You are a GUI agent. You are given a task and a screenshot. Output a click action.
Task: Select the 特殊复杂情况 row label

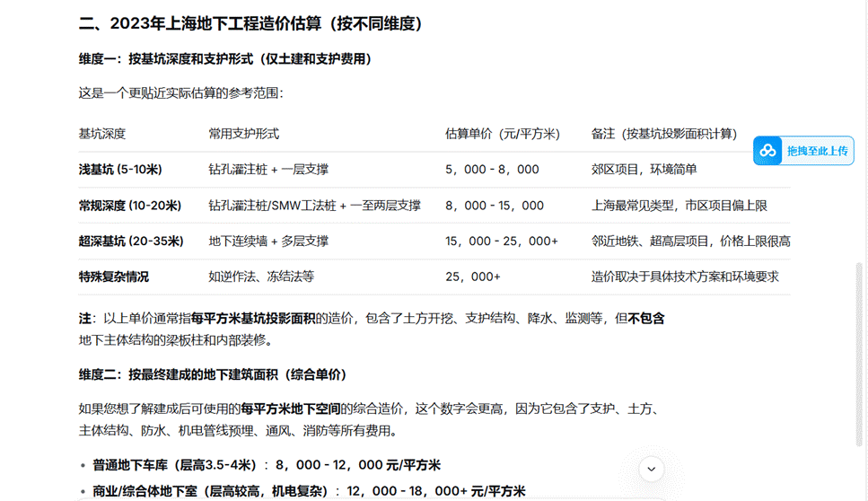point(114,277)
